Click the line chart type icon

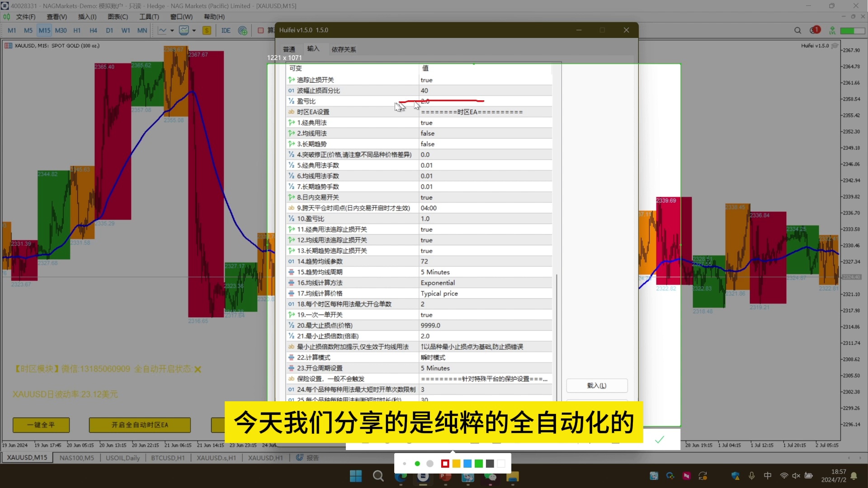162,31
